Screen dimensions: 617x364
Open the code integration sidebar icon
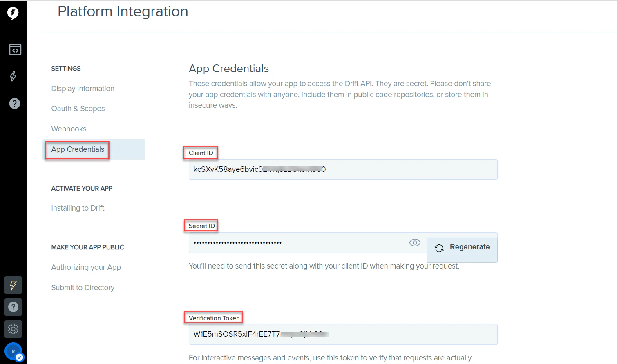click(x=15, y=49)
